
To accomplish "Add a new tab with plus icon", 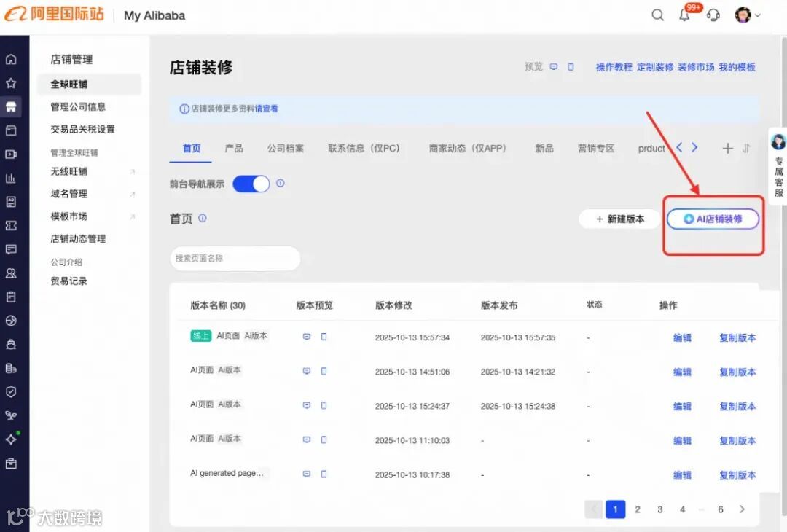I will click(x=727, y=148).
